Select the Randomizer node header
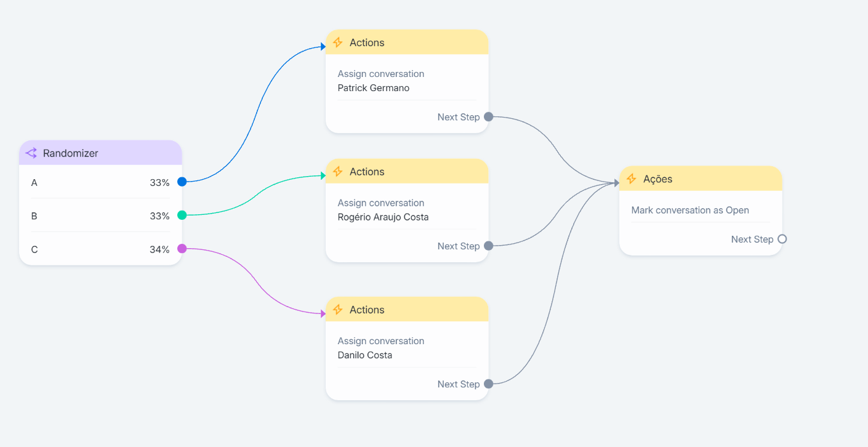Image resolution: width=868 pixels, height=447 pixels. 100,153
